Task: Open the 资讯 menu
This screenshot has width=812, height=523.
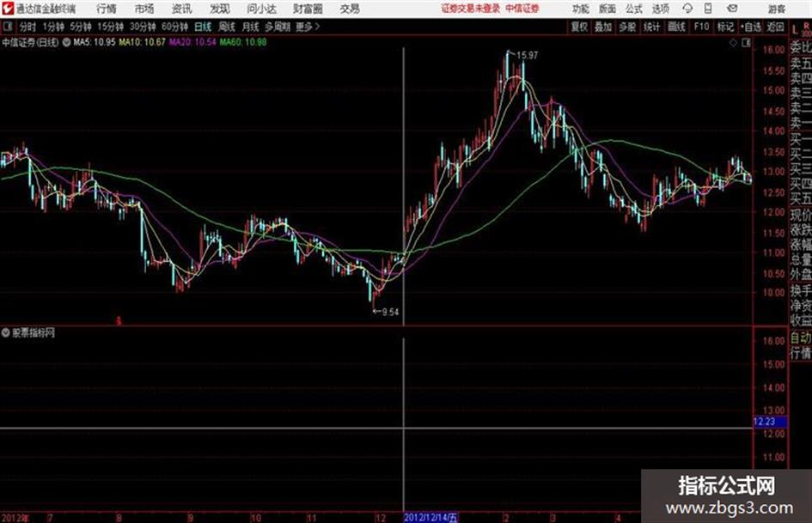Action: 182,9
